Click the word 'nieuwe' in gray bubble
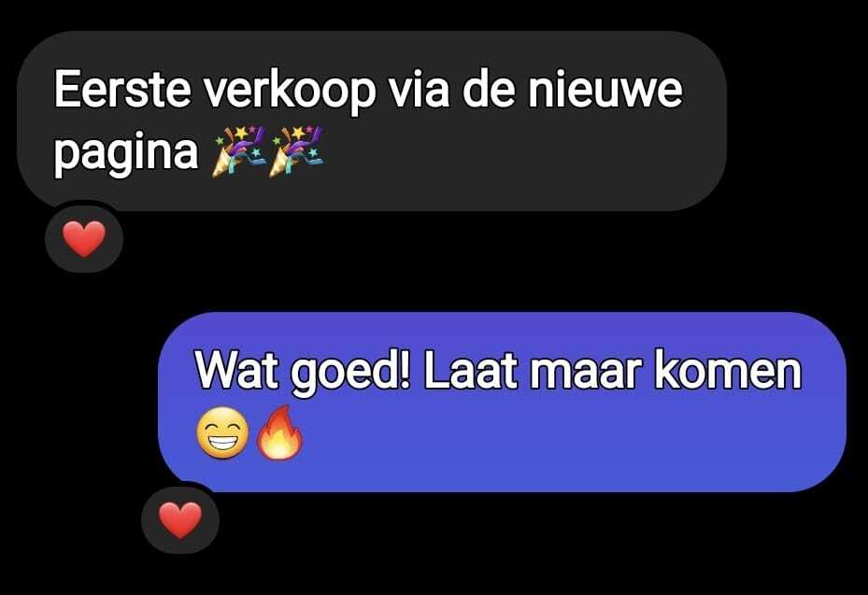Viewport: 868px width, 595px height. point(605,90)
